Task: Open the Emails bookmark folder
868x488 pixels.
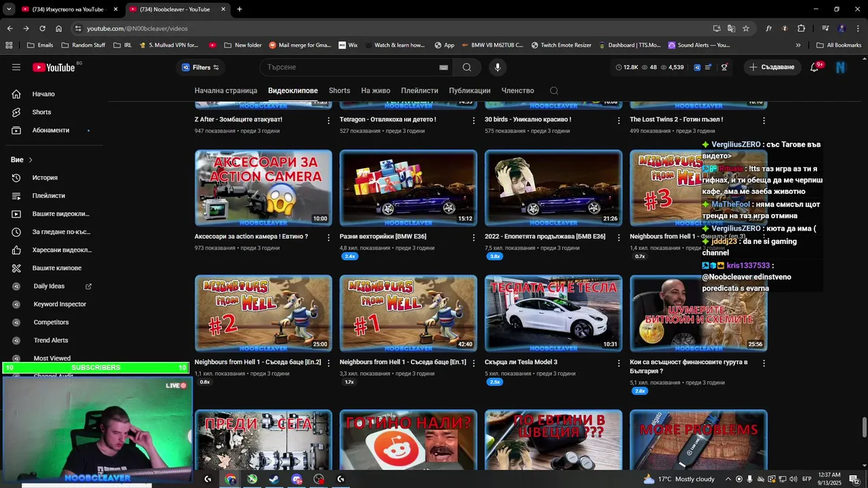Action: coord(40,45)
